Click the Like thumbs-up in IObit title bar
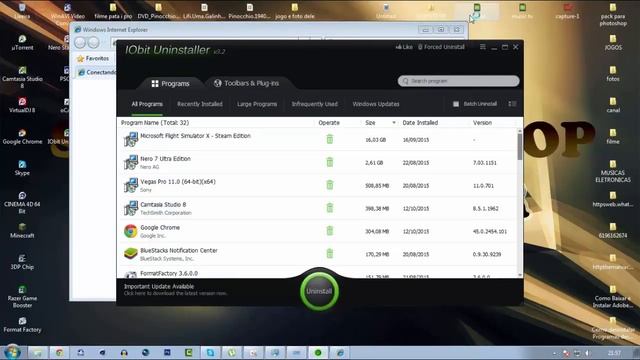 click(x=404, y=47)
